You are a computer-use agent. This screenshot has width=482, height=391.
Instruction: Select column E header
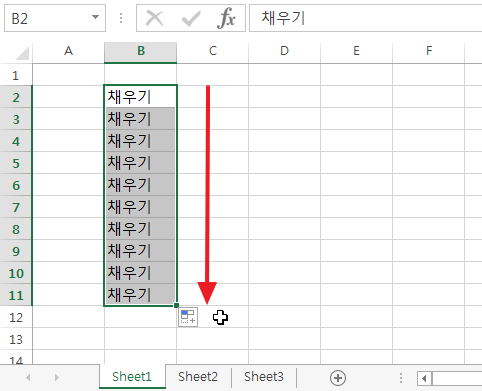pyautogui.click(x=356, y=51)
